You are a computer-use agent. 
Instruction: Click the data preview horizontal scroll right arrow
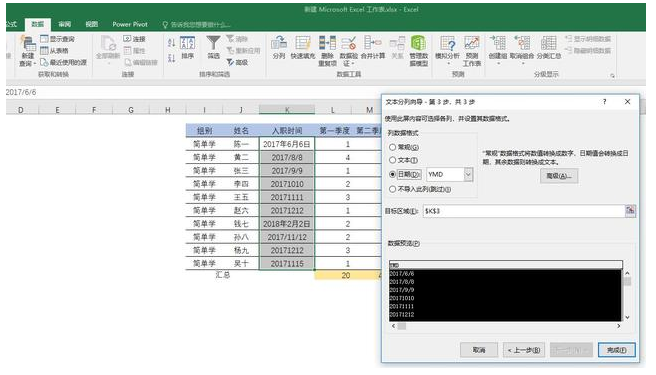pyautogui.click(x=619, y=326)
